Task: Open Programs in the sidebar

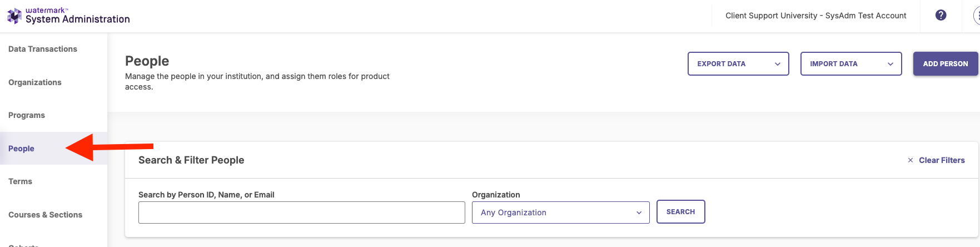Action: (x=27, y=115)
